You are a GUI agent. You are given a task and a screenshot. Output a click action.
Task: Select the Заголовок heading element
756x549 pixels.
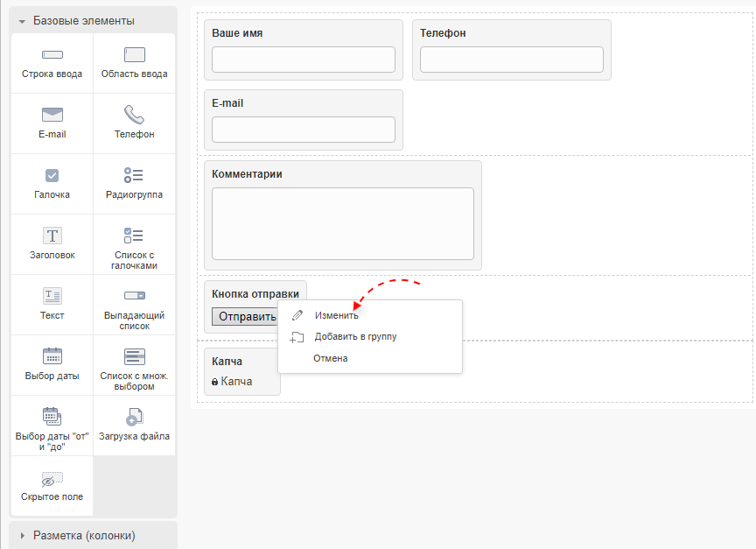[x=52, y=236]
